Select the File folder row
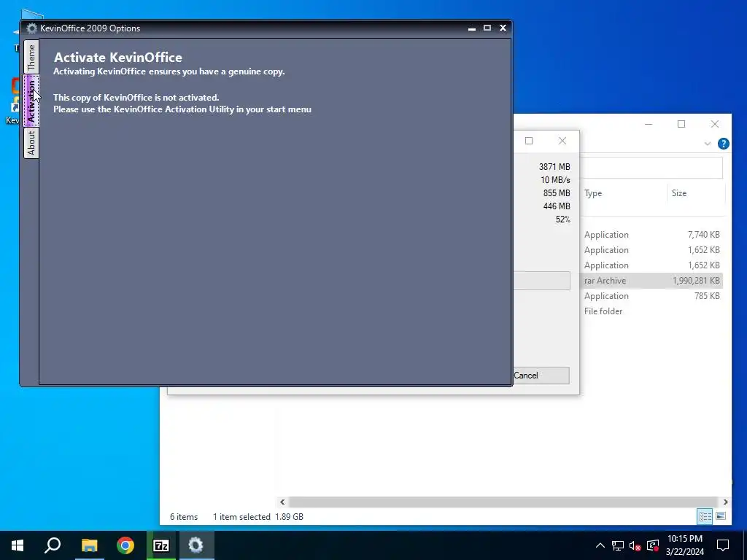Viewport: 747px width, 560px height. point(651,311)
